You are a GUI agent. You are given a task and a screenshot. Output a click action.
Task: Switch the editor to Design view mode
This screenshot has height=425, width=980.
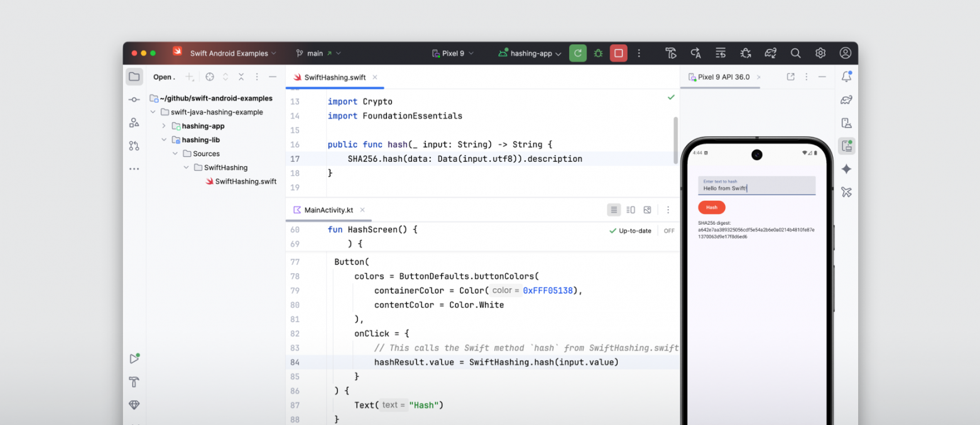[x=648, y=209]
